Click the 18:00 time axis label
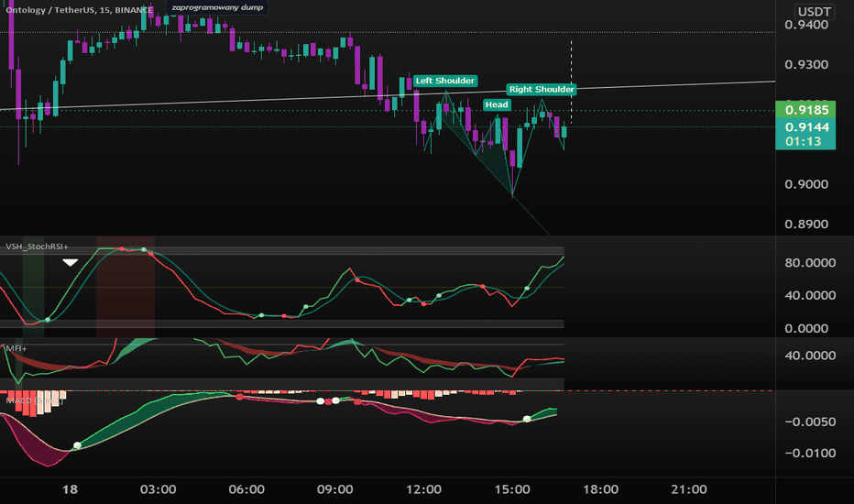Image resolution: width=854 pixels, height=504 pixels. pyautogui.click(x=601, y=489)
